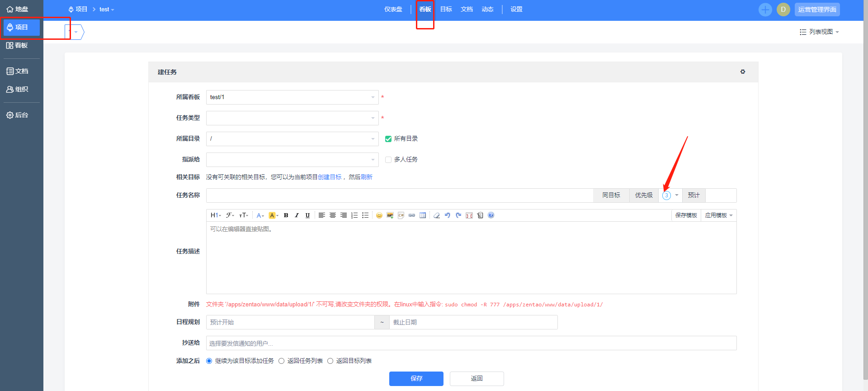Click the blue plus quick-add button
The image size is (868, 391).
(x=765, y=10)
